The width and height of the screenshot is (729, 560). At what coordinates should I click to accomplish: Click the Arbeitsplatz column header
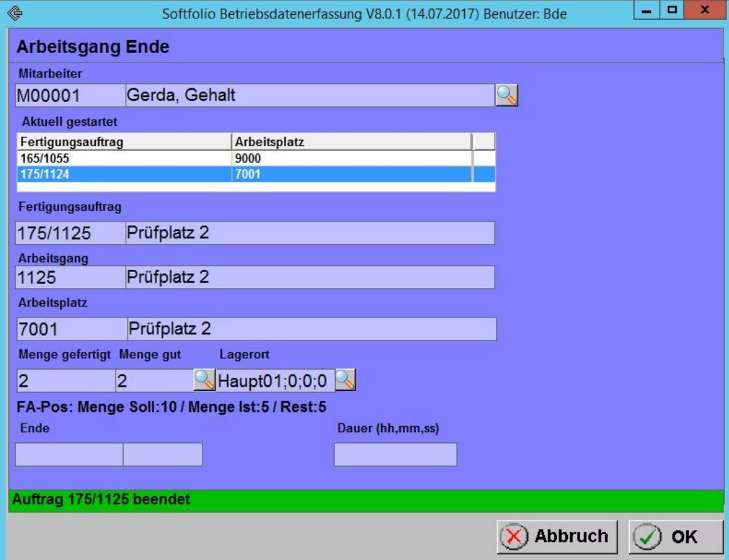coord(351,142)
